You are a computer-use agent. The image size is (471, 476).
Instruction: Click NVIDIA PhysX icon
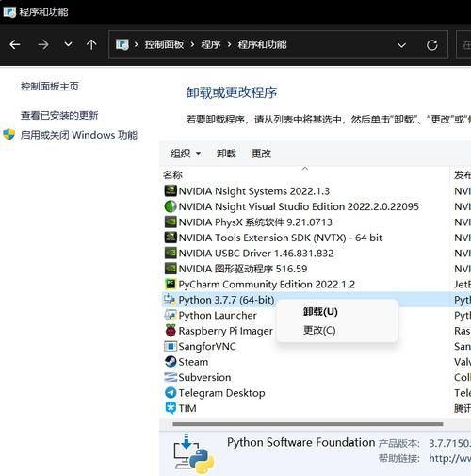point(171,222)
